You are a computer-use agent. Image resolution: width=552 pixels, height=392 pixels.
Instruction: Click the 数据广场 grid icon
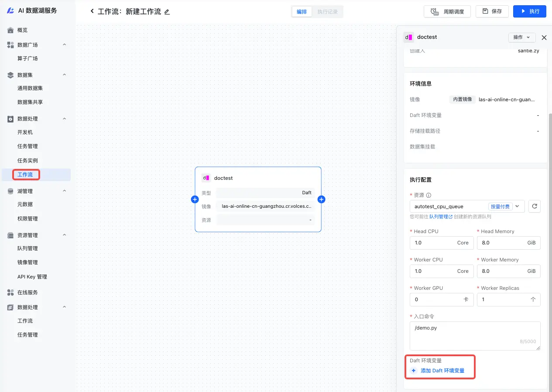point(10,45)
